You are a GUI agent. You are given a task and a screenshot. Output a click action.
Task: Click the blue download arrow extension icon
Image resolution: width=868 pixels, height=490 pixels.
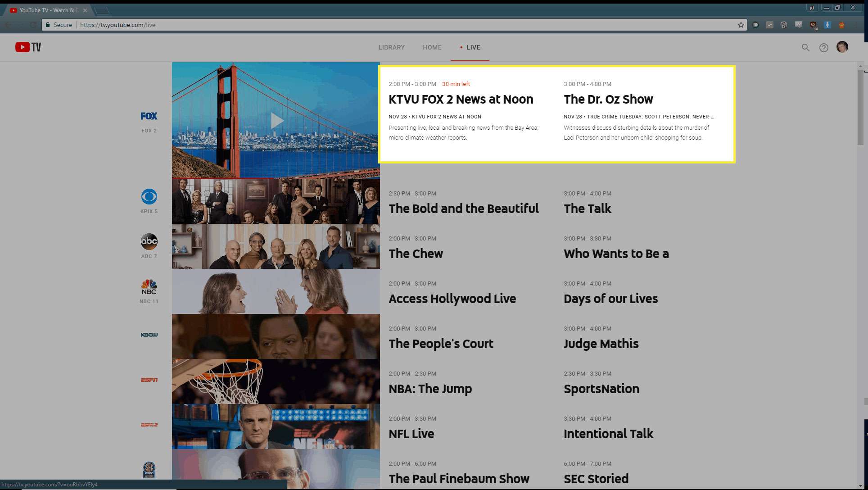[x=827, y=25]
